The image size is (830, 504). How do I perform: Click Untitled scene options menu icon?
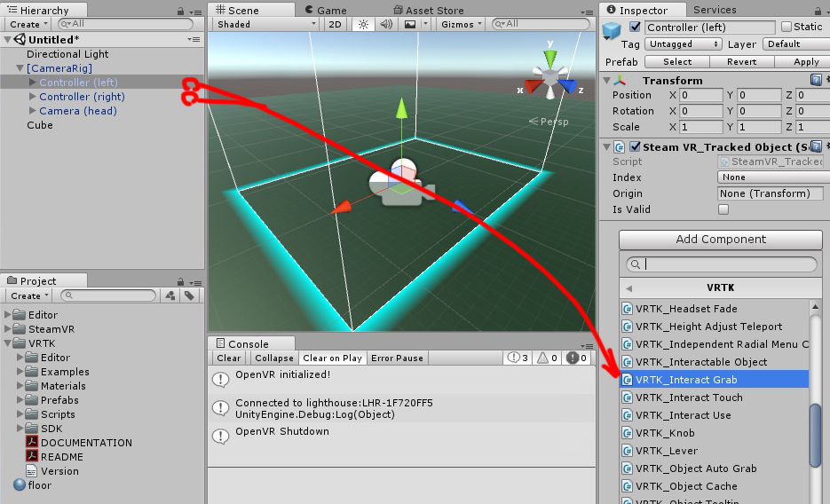point(194,40)
